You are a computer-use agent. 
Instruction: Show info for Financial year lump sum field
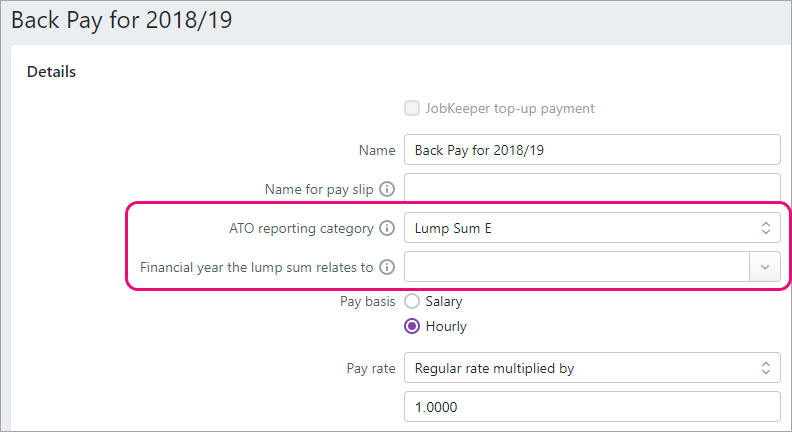386,267
